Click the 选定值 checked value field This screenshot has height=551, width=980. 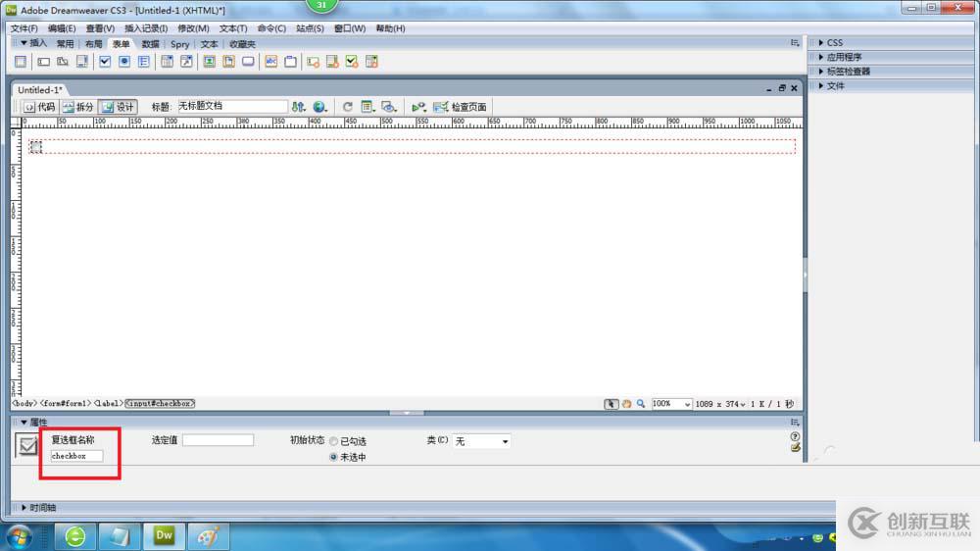[x=219, y=439]
